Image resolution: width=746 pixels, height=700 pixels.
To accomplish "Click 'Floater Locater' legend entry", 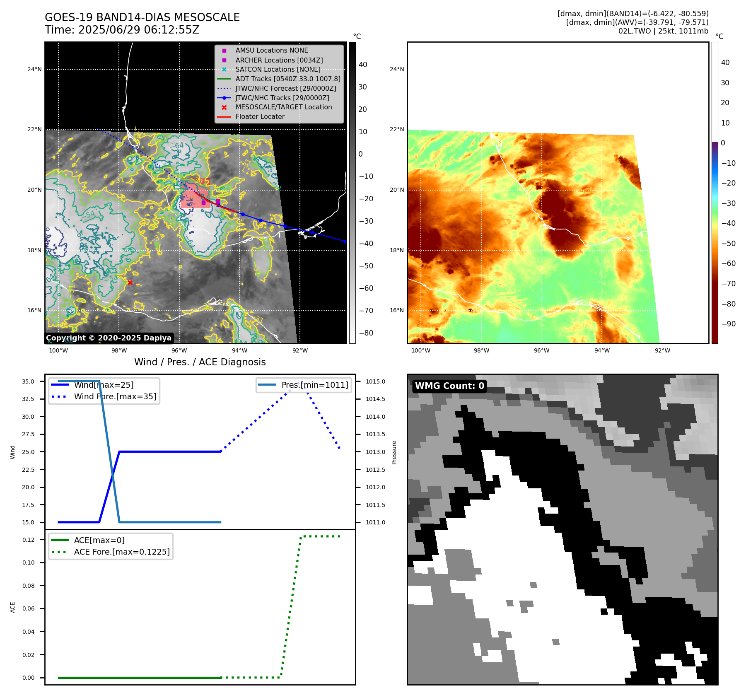I will point(260,117).
